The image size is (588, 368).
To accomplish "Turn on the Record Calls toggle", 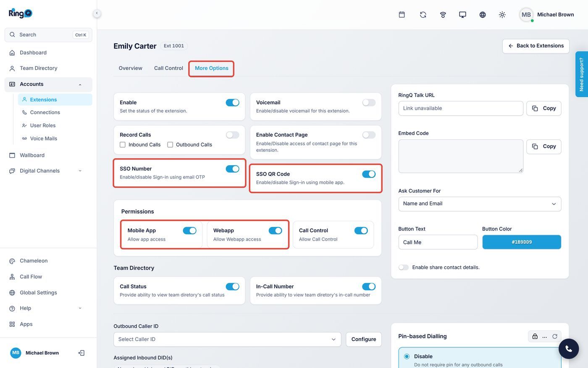I will [x=232, y=135].
